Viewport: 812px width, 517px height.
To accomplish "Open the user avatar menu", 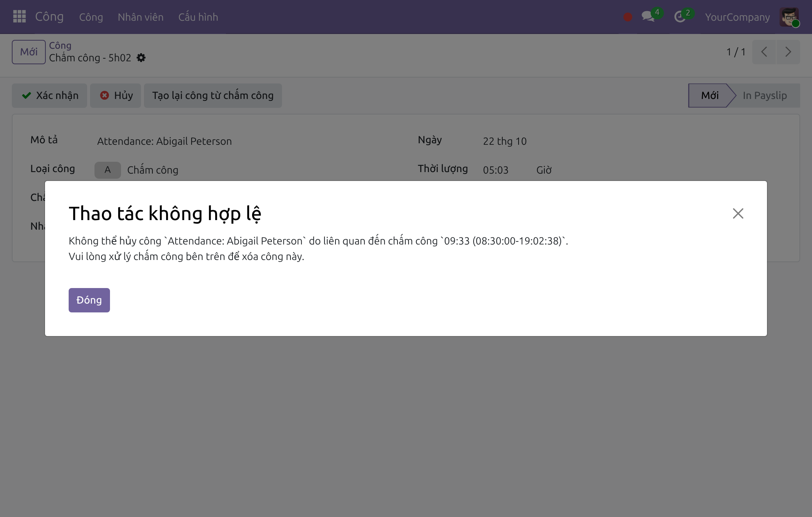I will point(789,17).
